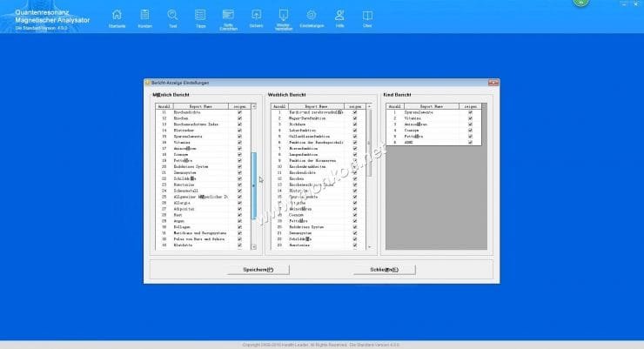The width and height of the screenshot is (644, 349).
Task: Open the Tipps list icon
Action: [x=200, y=18]
